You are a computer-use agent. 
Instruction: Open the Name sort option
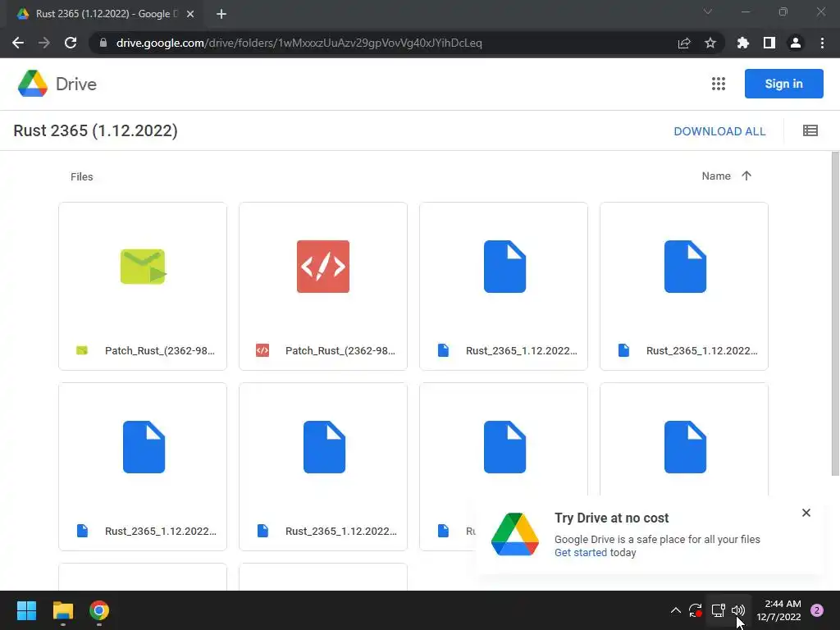pos(715,176)
